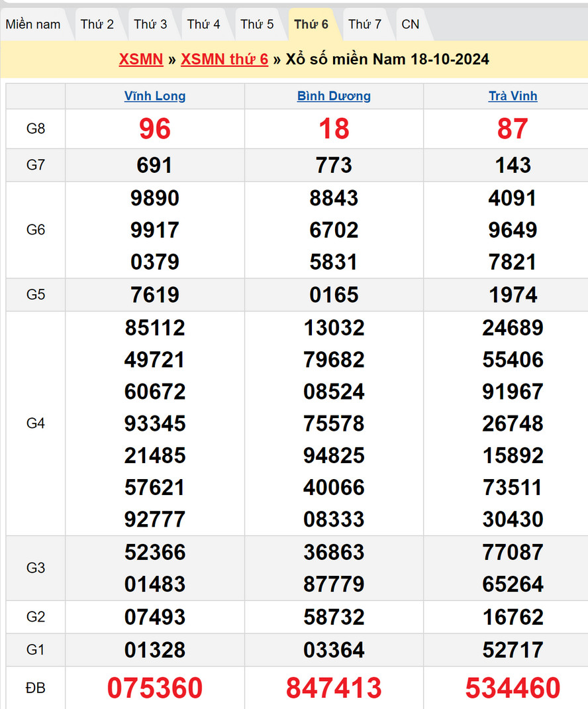This screenshot has width=588, height=709.
Task: Click Trà Vinh ĐB number 534460
Action: pos(513,688)
